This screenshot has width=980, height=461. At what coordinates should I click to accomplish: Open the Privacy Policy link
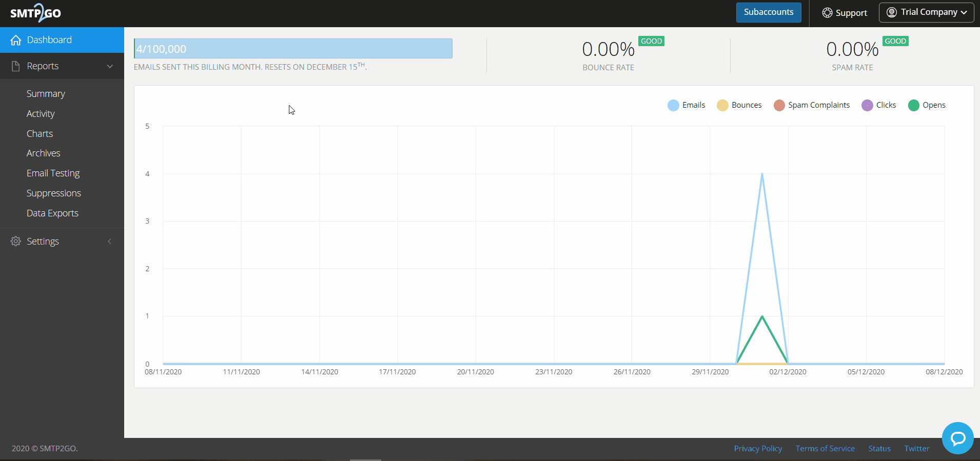coord(758,448)
